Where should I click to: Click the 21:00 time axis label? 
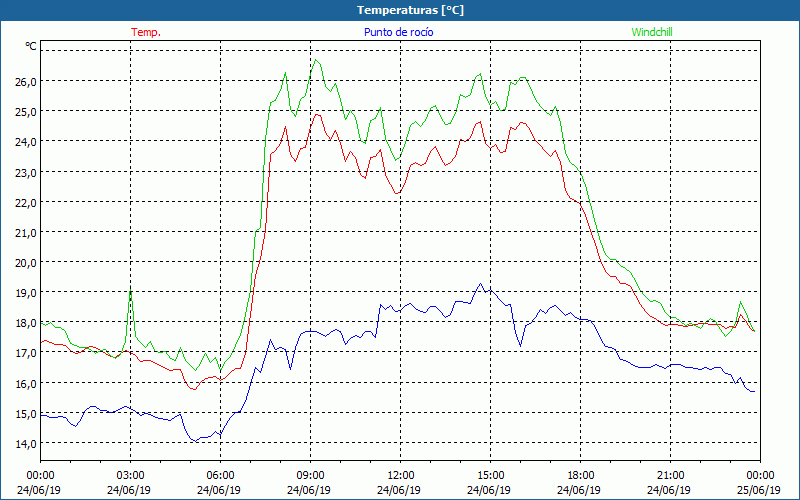670,476
